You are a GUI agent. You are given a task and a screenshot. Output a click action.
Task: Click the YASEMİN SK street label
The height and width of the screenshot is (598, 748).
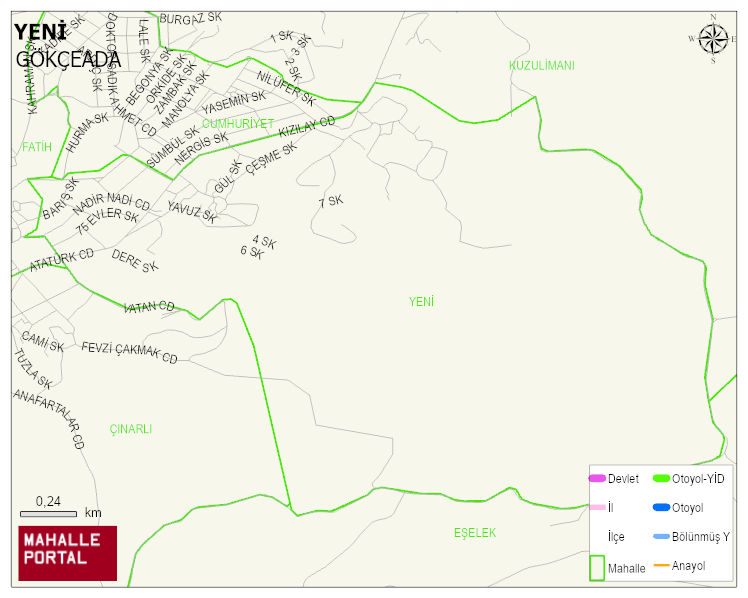tap(234, 103)
